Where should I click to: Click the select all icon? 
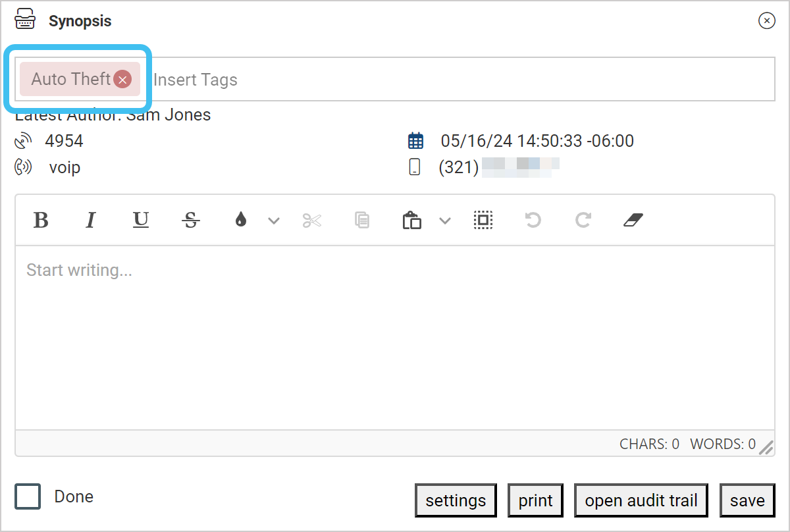[x=483, y=220]
